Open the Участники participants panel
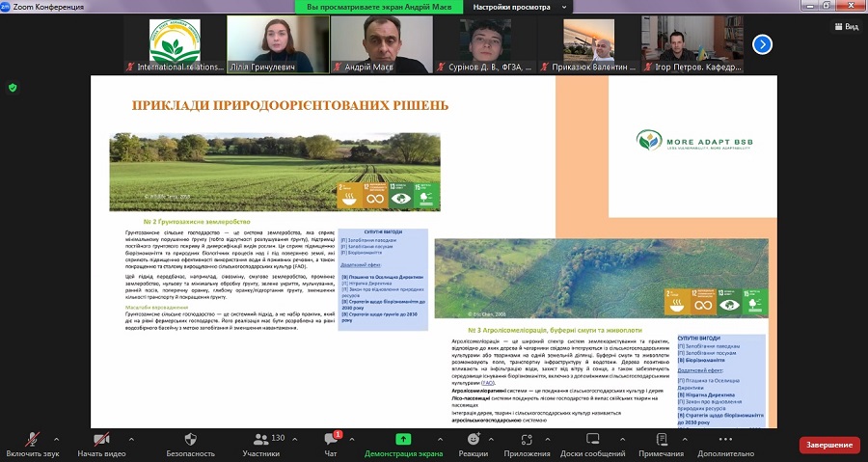This screenshot has width=868, height=462. click(x=260, y=439)
